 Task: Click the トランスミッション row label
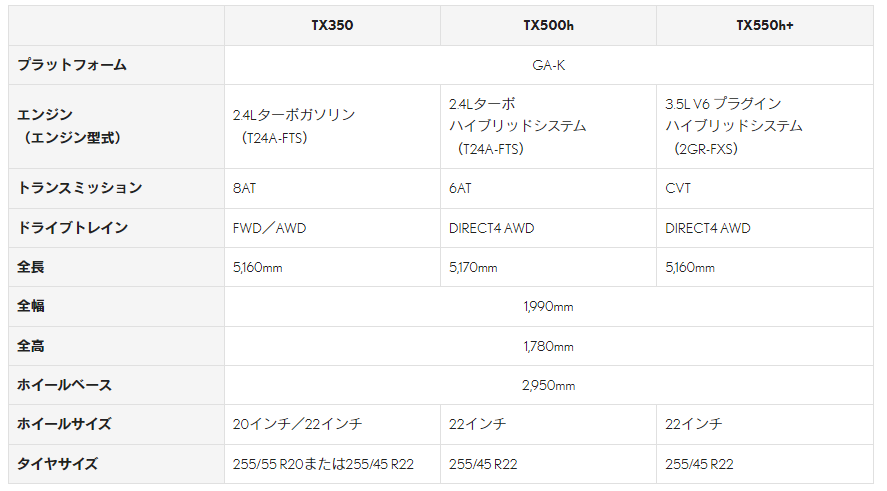[x=116, y=188]
